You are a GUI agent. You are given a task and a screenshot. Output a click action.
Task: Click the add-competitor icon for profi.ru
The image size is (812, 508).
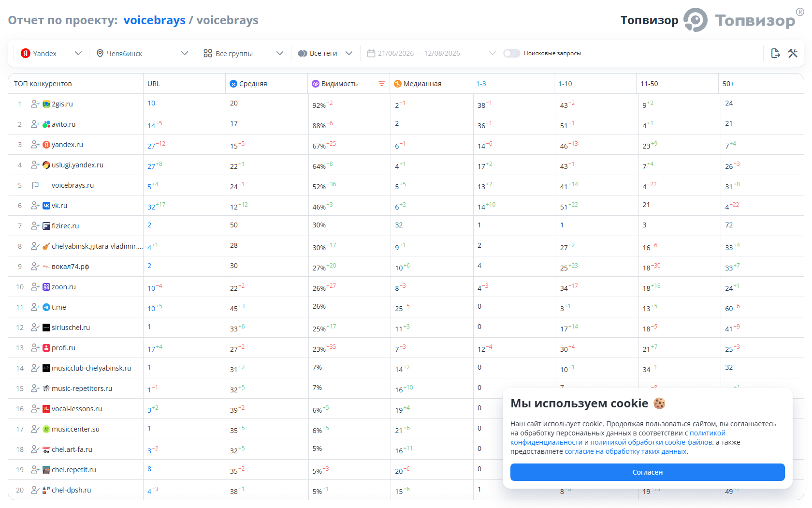pyautogui.click(x=35, y=348)
